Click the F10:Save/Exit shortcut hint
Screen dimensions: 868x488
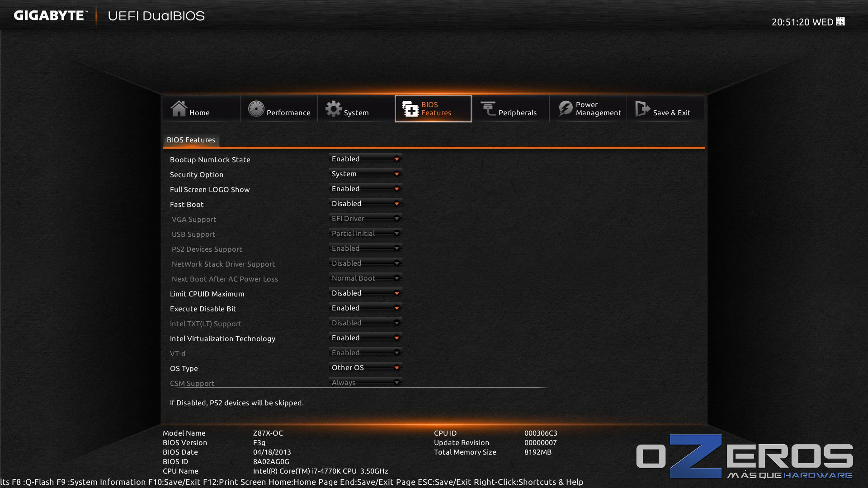click(x=175, y=482)
